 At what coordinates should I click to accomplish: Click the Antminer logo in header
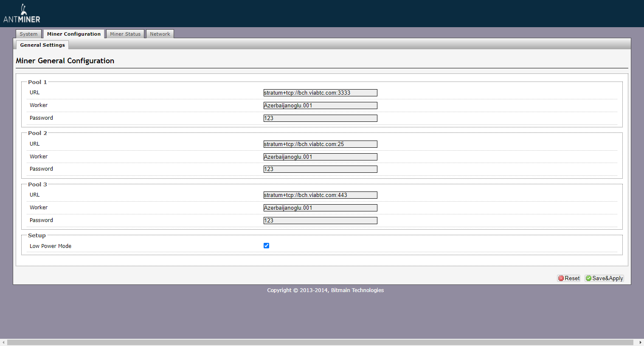pyautogui.click(x=22, y=14)
